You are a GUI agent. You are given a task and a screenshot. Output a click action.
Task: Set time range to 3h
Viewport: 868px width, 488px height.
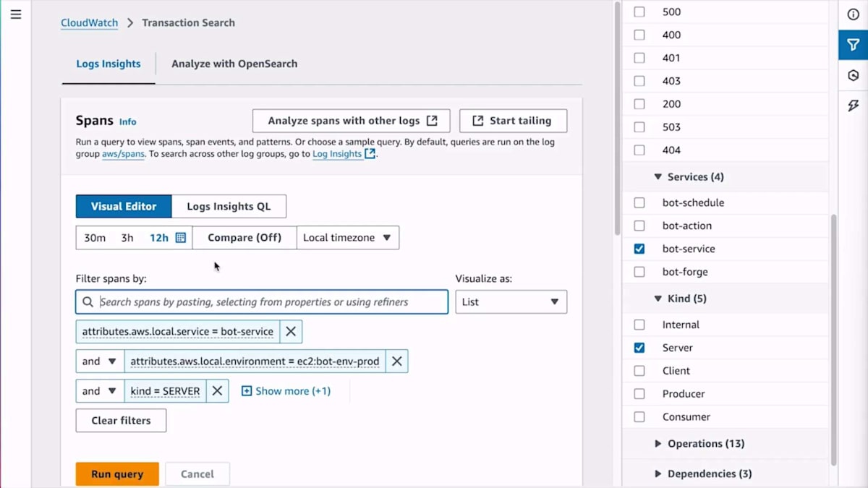pos(127,238)
